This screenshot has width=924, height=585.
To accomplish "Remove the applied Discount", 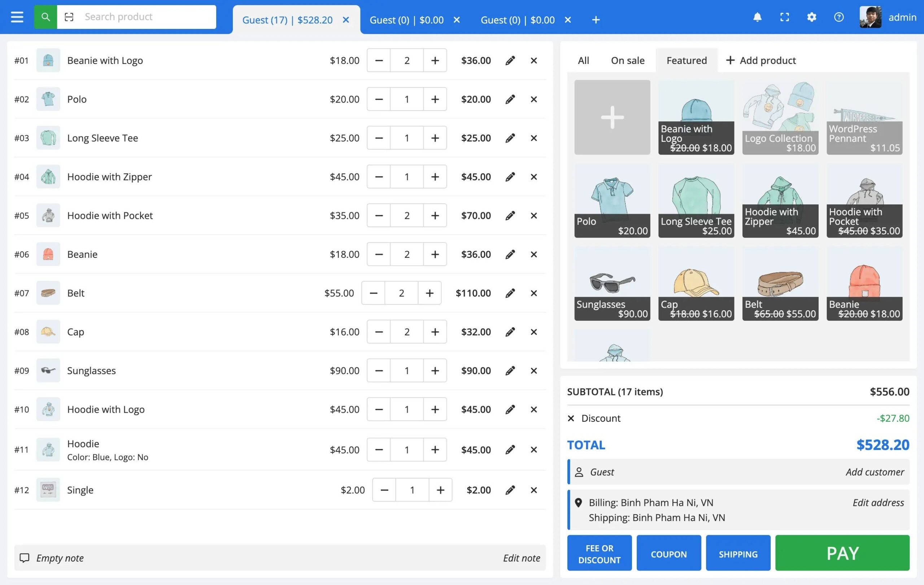I will click(x=571, y=419).
